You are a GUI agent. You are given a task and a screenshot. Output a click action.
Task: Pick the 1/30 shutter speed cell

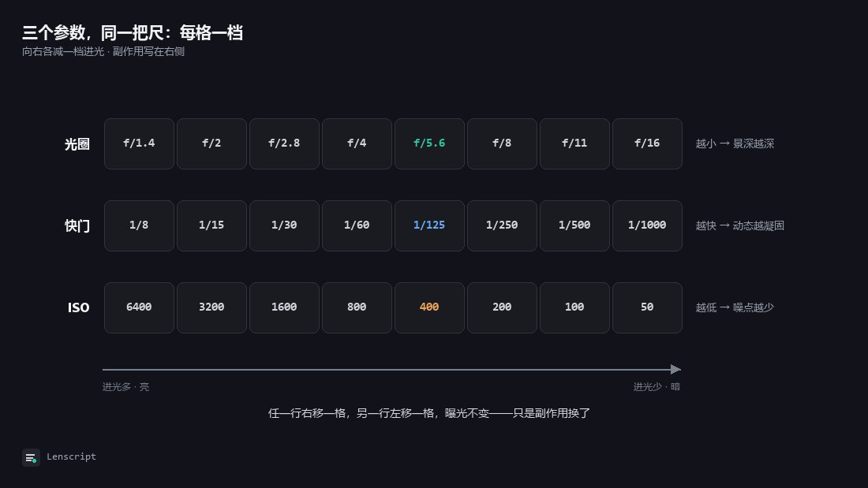click(284, 225)
